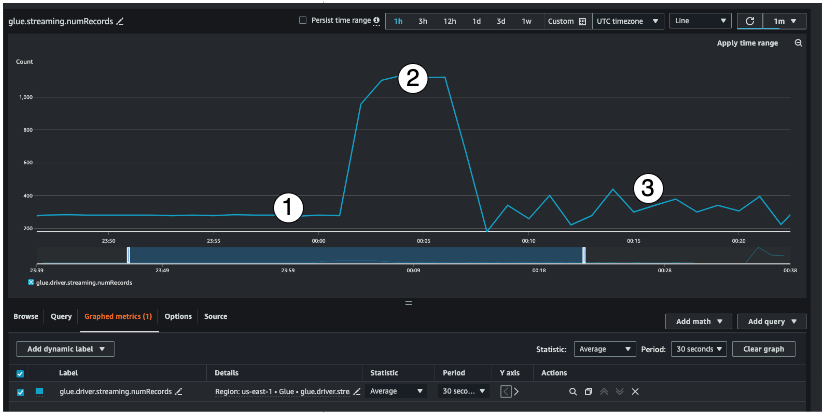Toggle the select-all checkbox in table header
Screen dimensions: 826x415
[x=21, y=373]
